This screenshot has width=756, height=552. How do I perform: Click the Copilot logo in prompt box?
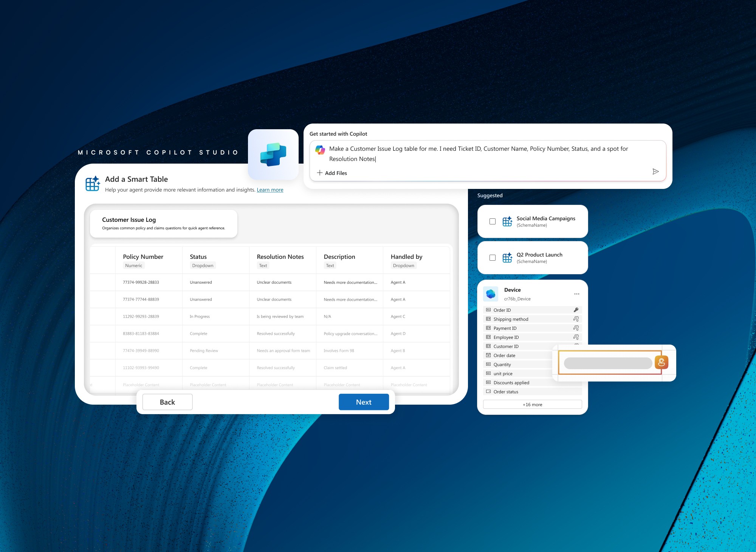pos(320,150)
